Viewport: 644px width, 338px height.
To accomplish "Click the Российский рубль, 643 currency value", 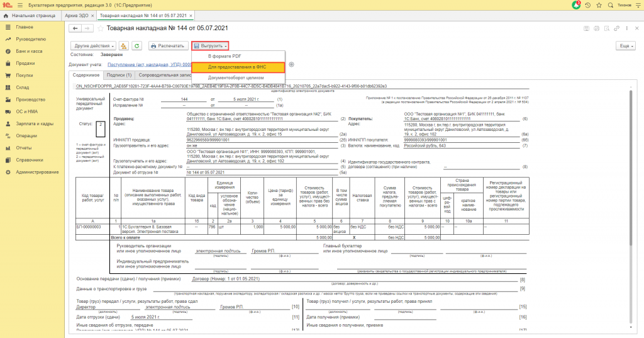I will click(425, 145).
